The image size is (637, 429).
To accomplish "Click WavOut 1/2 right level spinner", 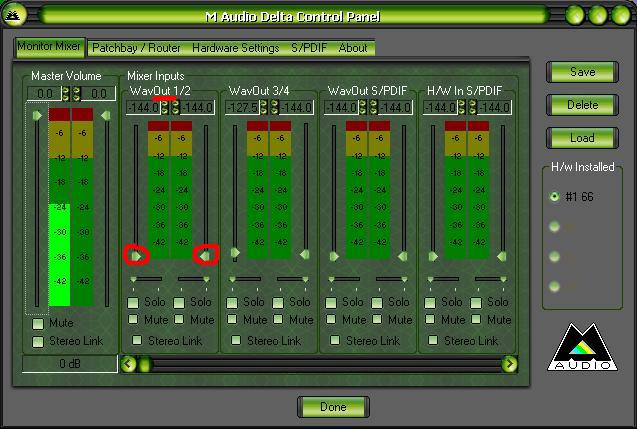I will tap(176, 108).
